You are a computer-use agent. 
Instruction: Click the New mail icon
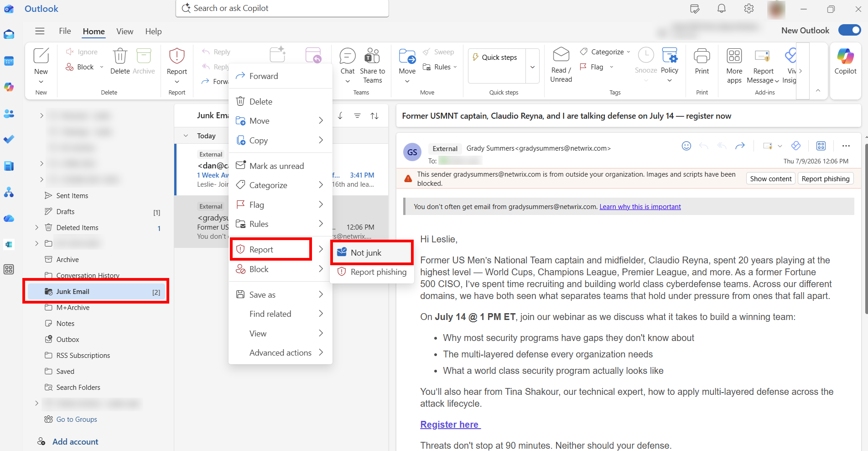pos(41,56)
